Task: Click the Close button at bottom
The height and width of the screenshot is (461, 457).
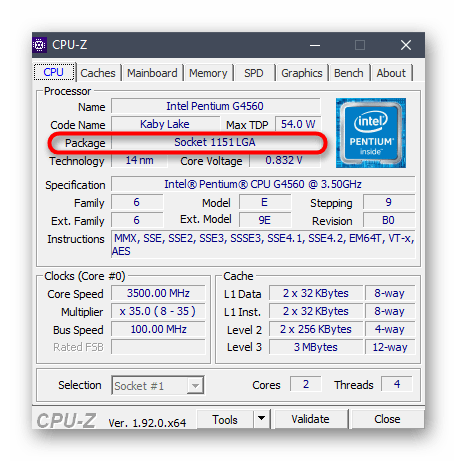Action: pyautogui.click(x=387, y=419)
